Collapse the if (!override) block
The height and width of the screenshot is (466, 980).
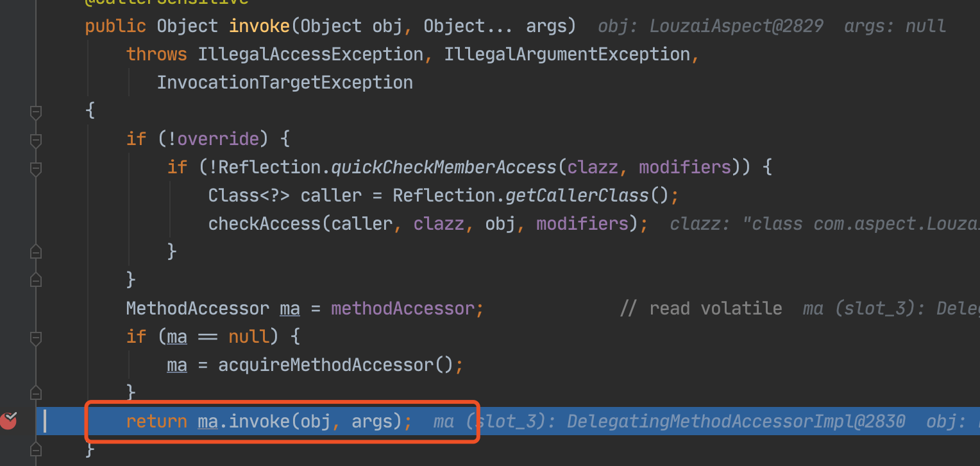click(x=36, y=140)
